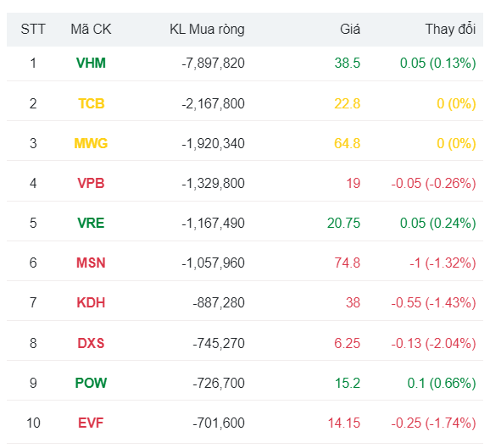Viewport: 490px width, 448px height.
Task: Click POW price 15.2
Action: click(x=348, y=383)
